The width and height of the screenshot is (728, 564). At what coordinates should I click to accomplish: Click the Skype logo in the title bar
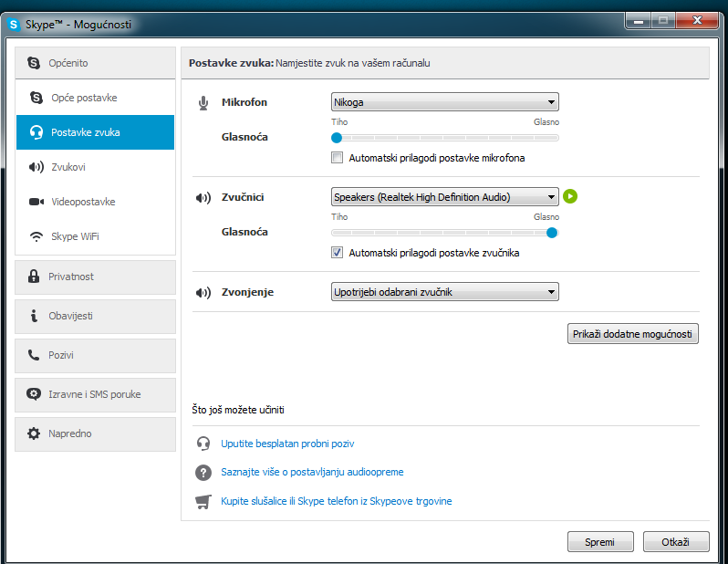tap(14, 25)
